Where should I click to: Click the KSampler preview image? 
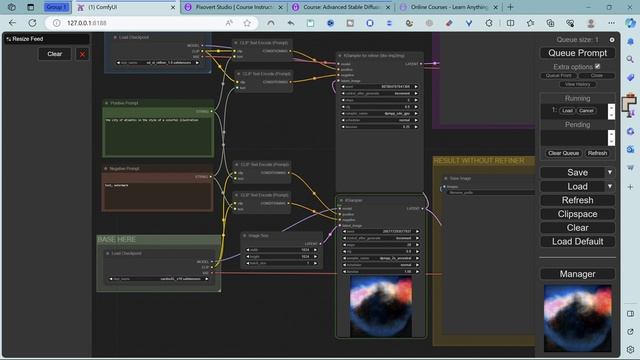click(x=381, y=306)
